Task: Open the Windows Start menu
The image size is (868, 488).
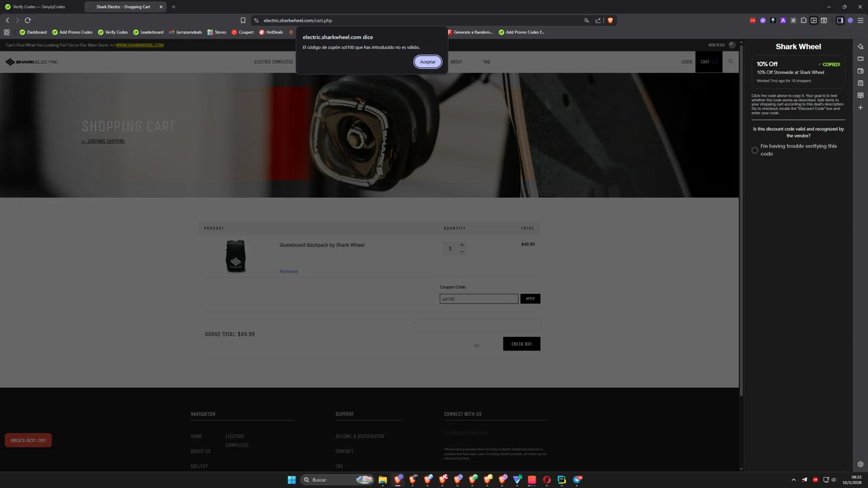Action: [292, 480]
